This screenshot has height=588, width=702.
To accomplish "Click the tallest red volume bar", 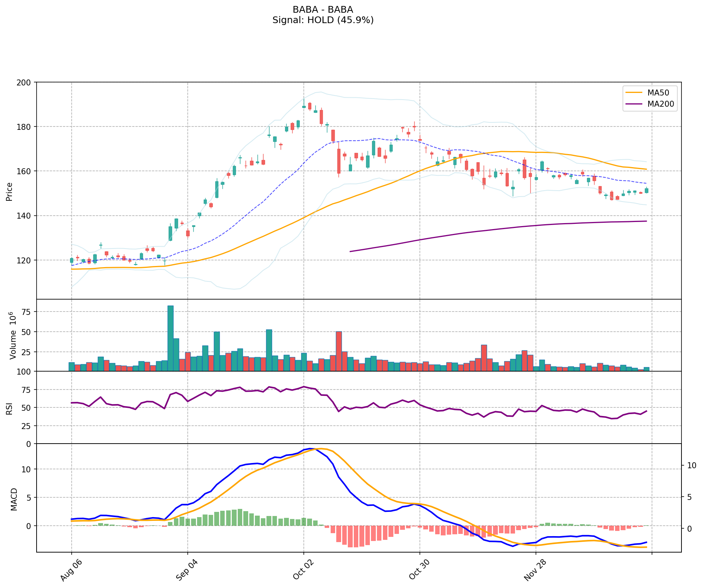I will (339, 351).
